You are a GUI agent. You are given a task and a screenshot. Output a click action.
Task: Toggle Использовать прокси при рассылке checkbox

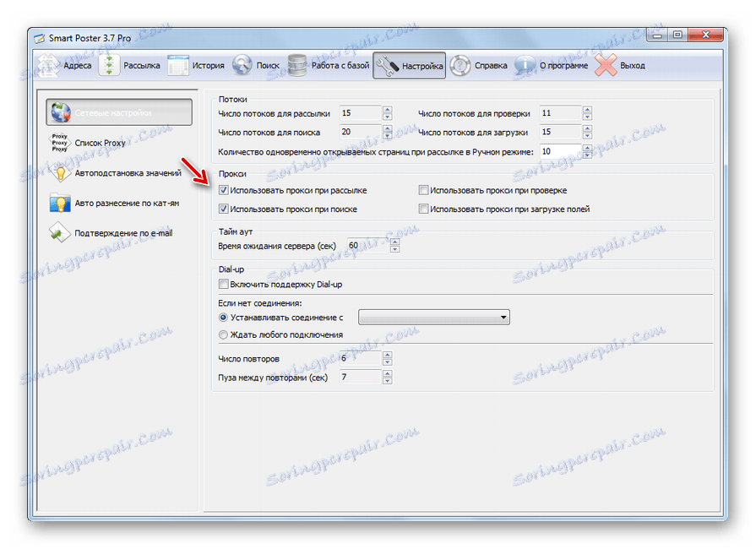click(223, 190)
